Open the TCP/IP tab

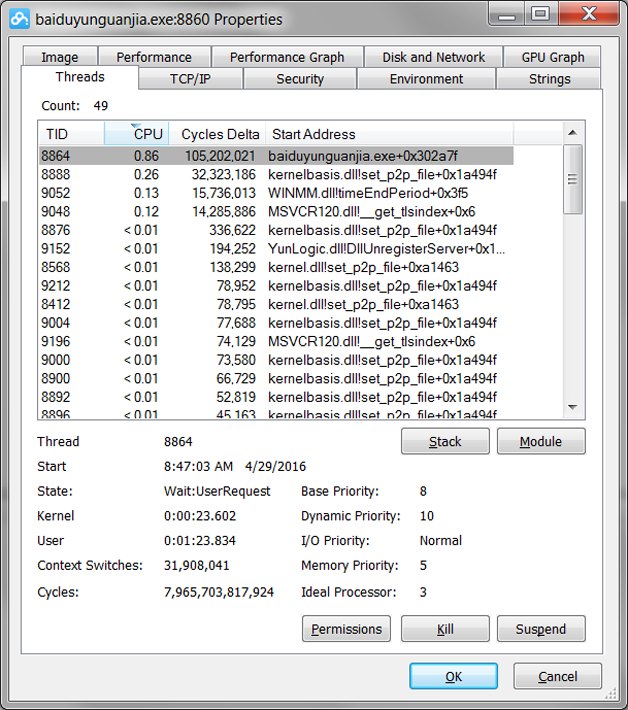(190, 79)
